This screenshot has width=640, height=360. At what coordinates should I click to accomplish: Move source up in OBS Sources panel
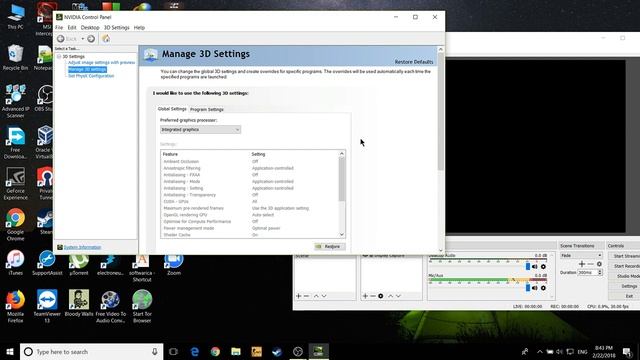click(390, 296)
